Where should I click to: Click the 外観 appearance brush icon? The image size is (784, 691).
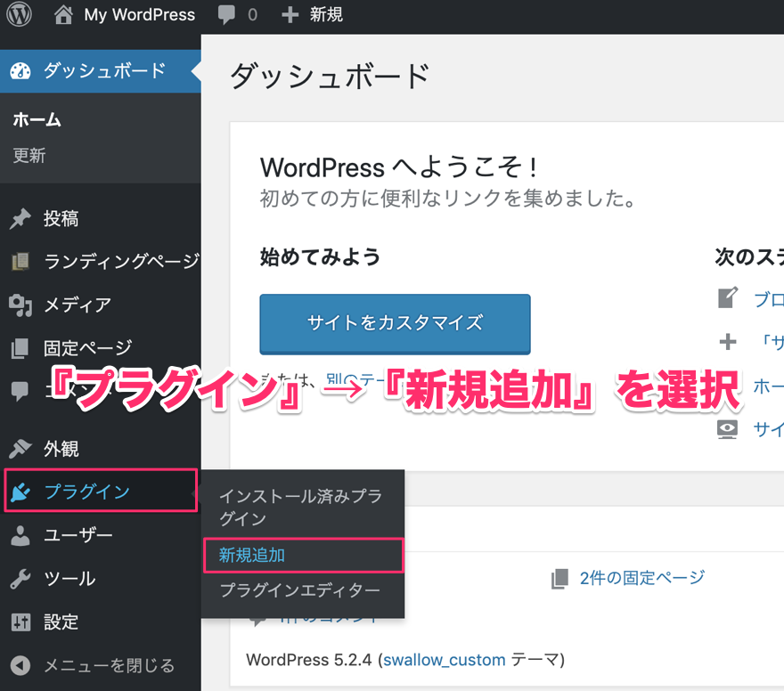click(x=20, y=448)
